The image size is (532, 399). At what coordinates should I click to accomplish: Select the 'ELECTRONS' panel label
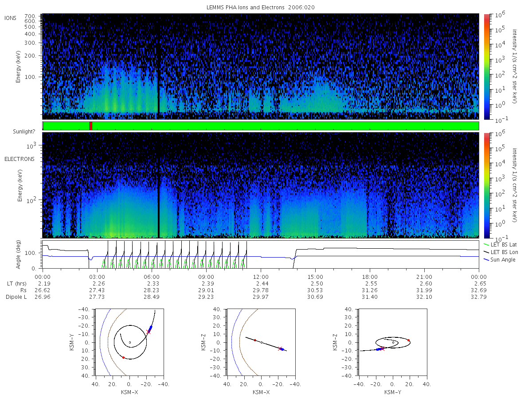pos(19,159)
